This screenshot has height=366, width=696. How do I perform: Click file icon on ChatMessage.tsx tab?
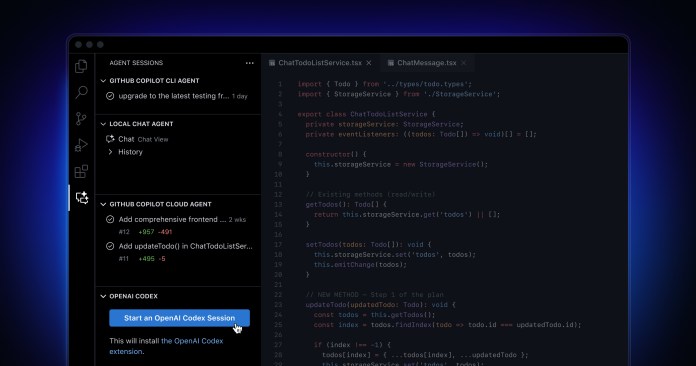(391, 63)
